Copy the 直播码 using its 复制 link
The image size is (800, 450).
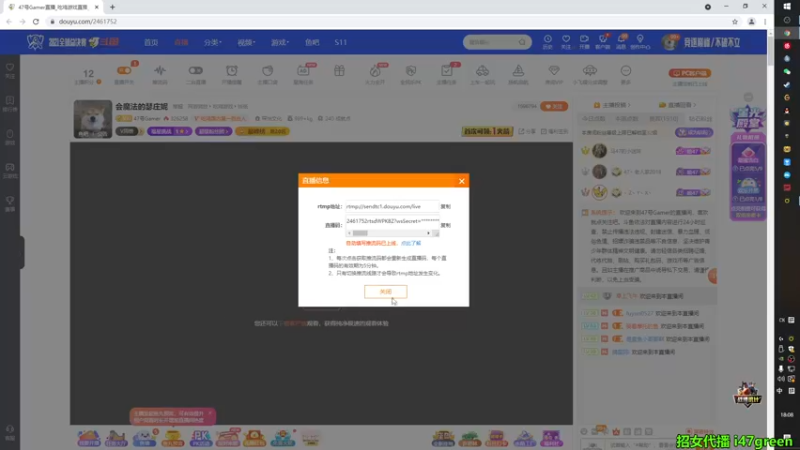(445, 225)
